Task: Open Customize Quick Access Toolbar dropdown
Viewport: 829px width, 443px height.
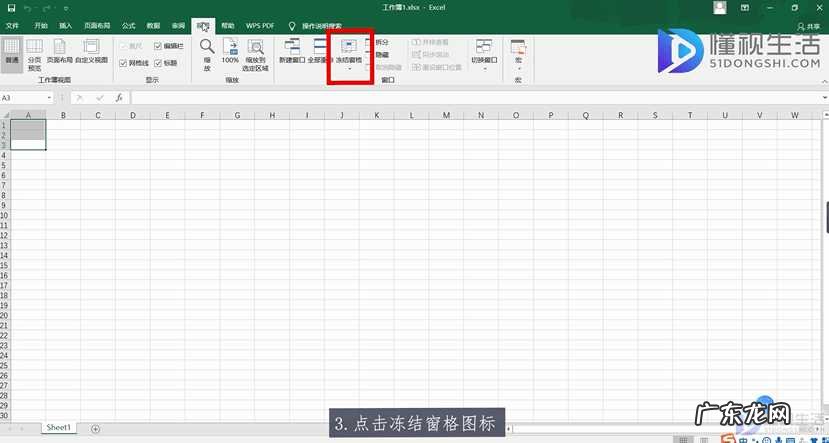Action: pyautogui.click(x=66, y=8)
